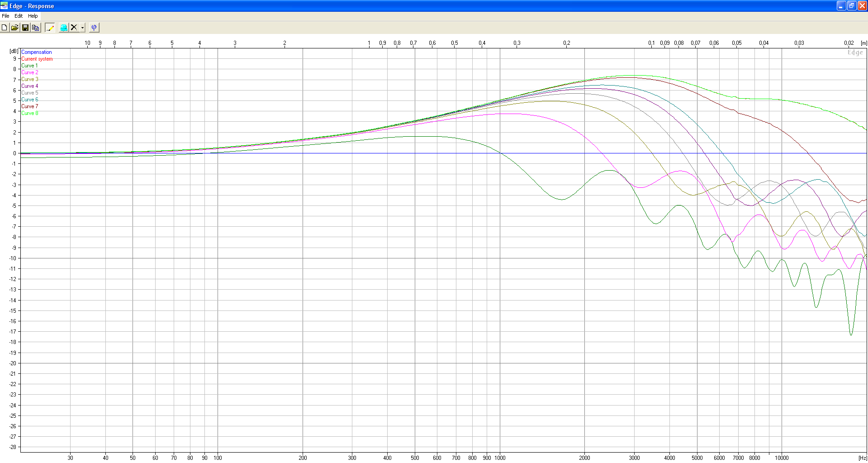Image resolution: width=868 pixels, height=463 pixels.
Task: Save using the floppy disk icon
Action: click(x=25, y=28)
